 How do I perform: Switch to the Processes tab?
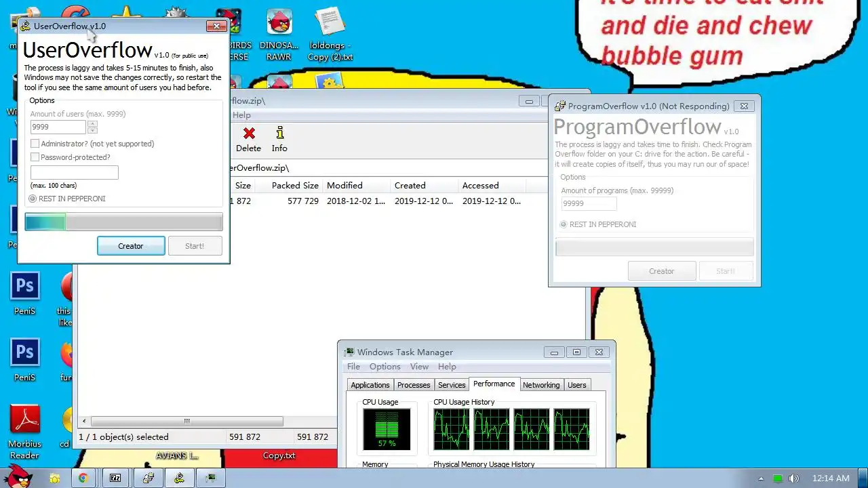point(414,385)
